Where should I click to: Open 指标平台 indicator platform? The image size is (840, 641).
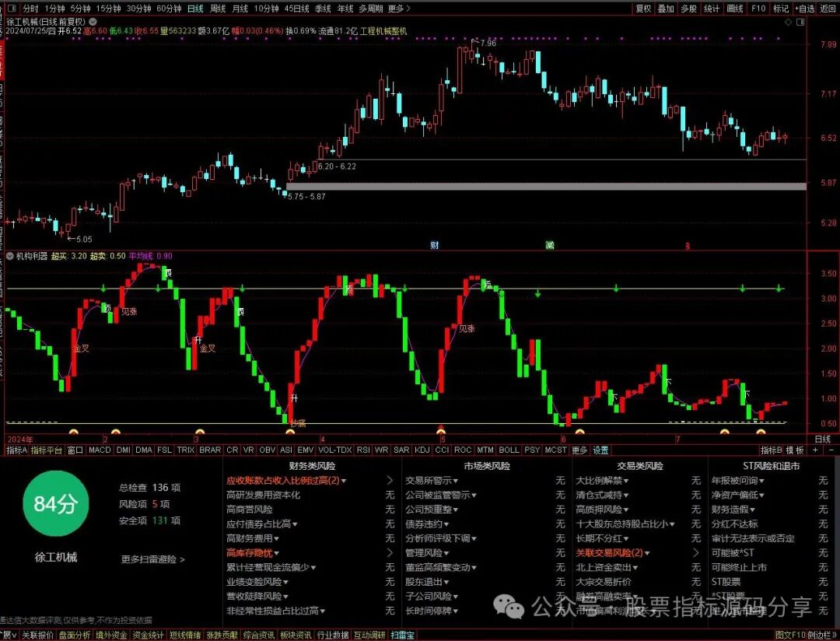click(x=46, y=450)
